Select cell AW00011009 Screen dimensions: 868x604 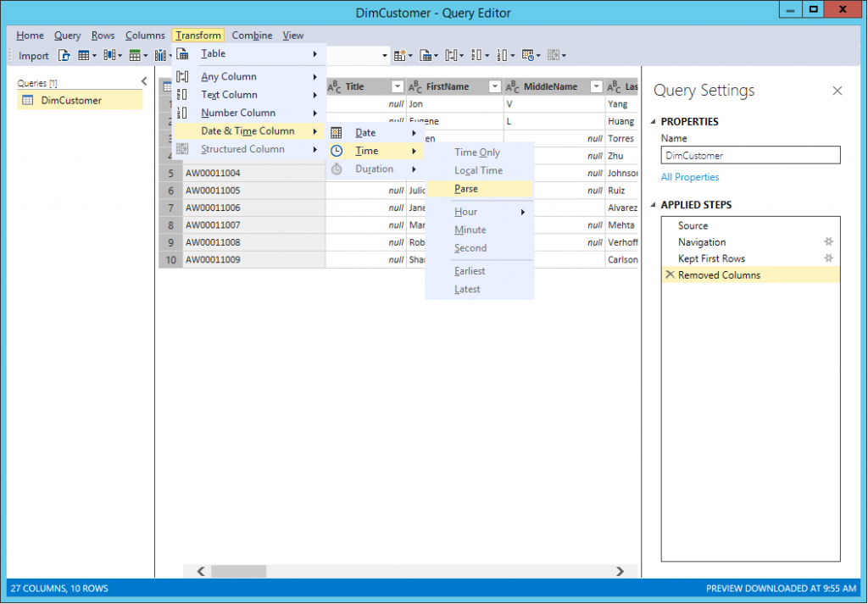point(254,260)
